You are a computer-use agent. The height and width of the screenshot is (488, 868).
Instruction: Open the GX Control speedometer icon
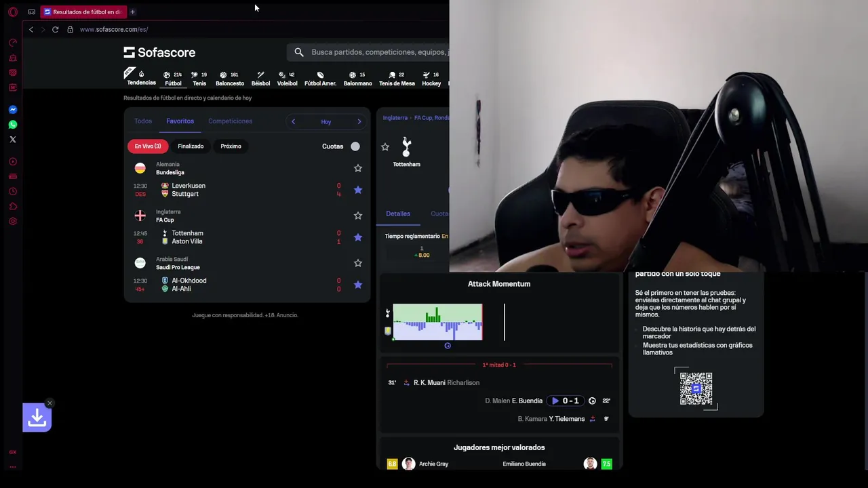[x=13, y=43]
